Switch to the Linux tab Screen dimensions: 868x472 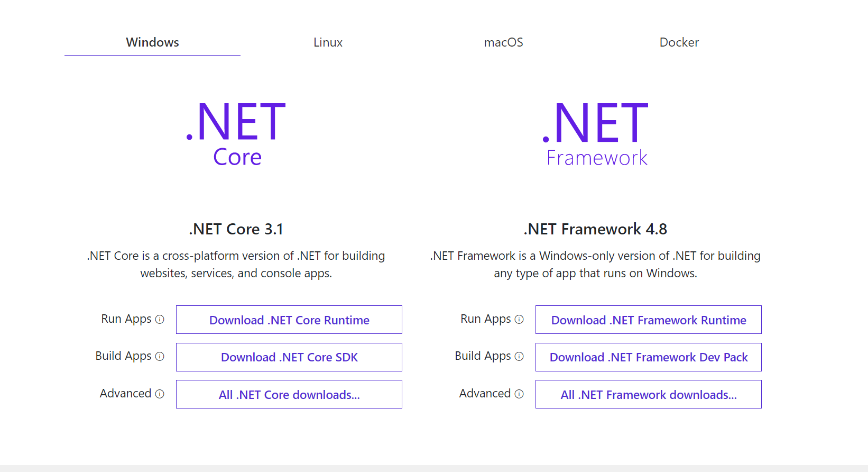(x=328, y=42)
